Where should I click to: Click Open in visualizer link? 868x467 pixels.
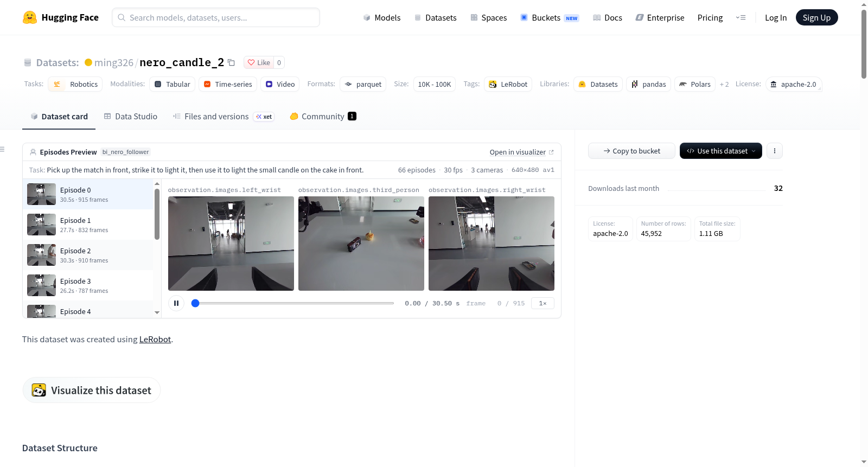click(521, 152)
